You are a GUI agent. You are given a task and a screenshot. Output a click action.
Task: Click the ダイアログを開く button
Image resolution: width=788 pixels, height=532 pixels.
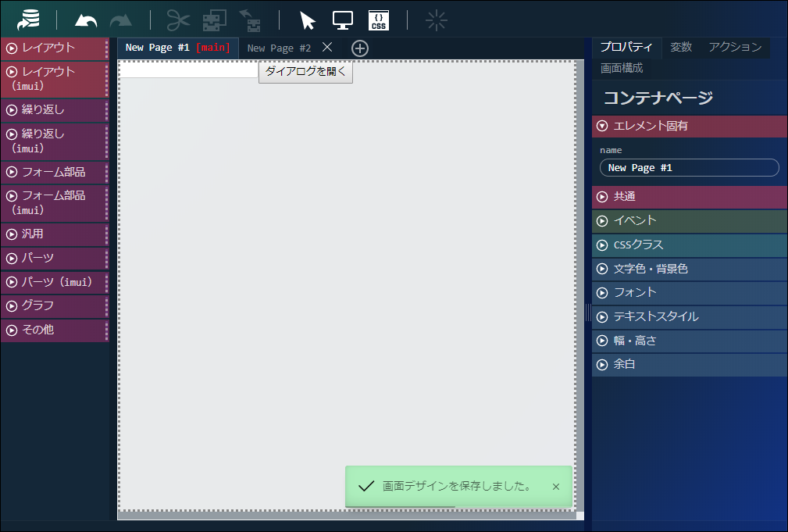tap(305, 72)
